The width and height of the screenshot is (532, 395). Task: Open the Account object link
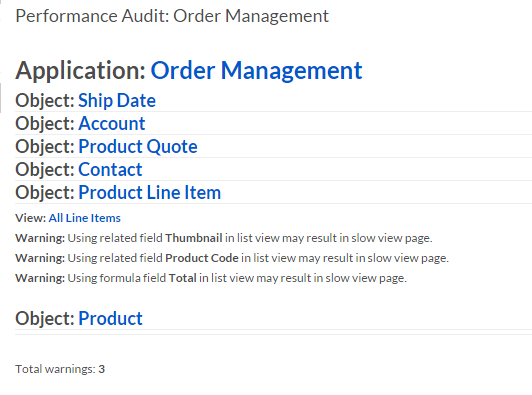(x=112, y=123)
